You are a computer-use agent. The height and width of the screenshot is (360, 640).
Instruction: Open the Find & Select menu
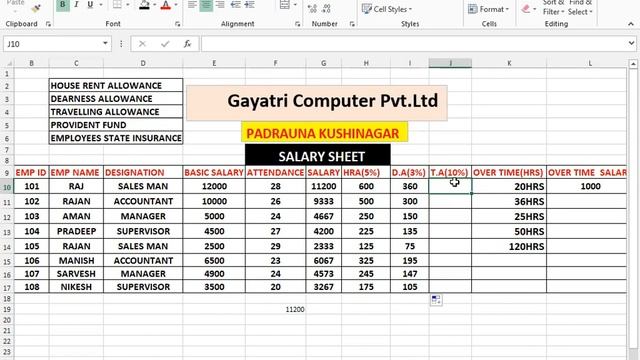580,7
